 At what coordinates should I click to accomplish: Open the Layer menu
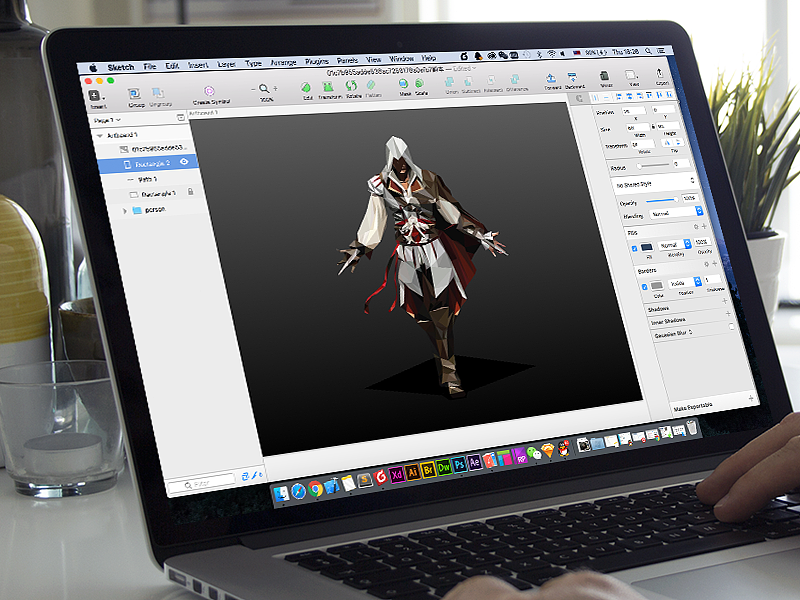coord(227,64)
